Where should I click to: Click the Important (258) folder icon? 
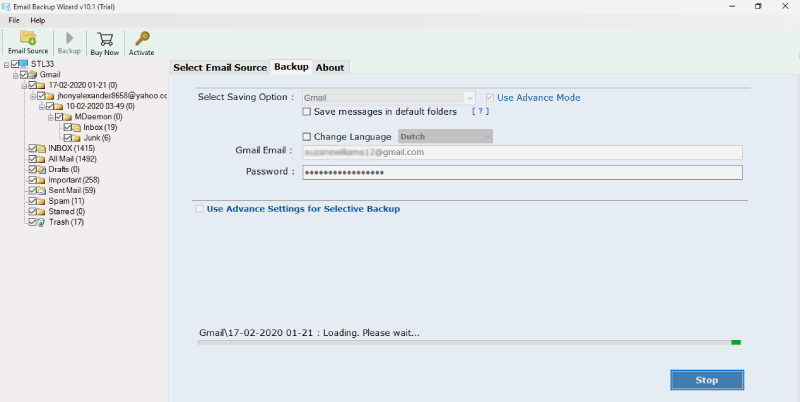coord(41,180)
